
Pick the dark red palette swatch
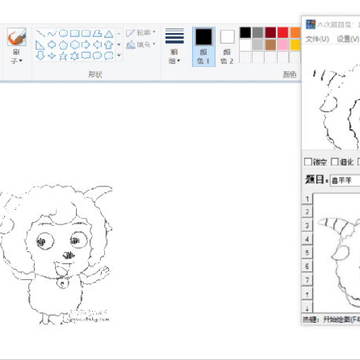pos(270,33)
